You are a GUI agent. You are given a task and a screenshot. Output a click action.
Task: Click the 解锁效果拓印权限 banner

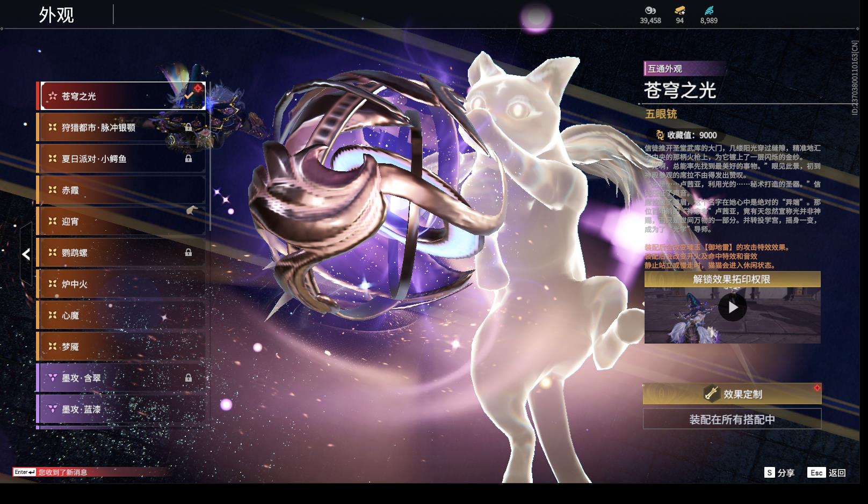[x=732, y=279]
